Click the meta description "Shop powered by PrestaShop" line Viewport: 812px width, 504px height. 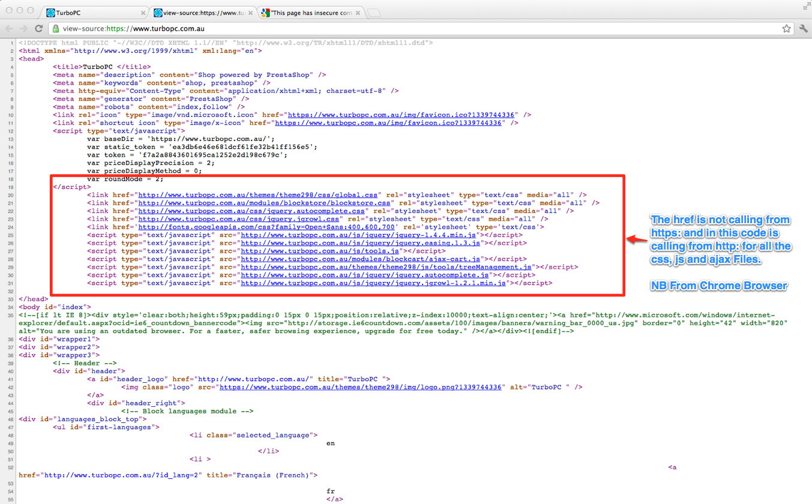tap(190, 75)
